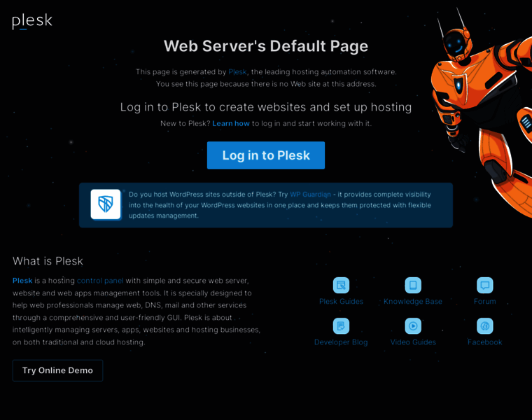Visit the Developer Blog text link
This screenshot has height=420, width=532.
341,342
